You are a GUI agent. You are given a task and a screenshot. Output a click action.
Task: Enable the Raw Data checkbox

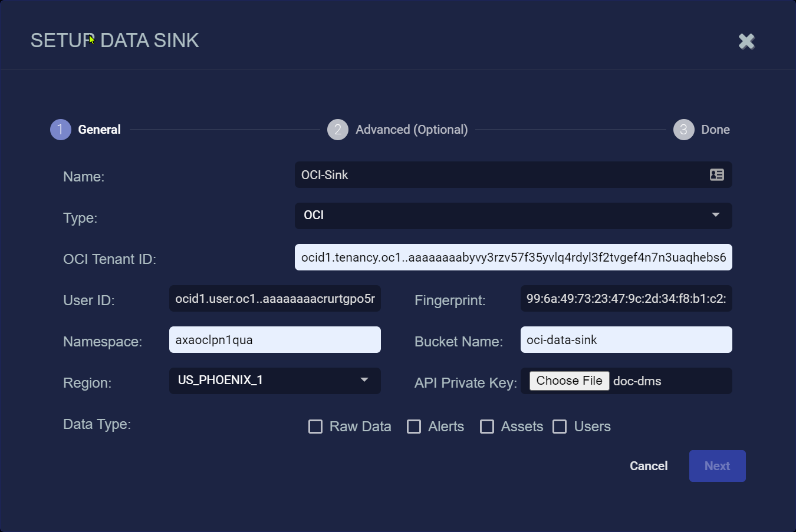tap(315, 427)
